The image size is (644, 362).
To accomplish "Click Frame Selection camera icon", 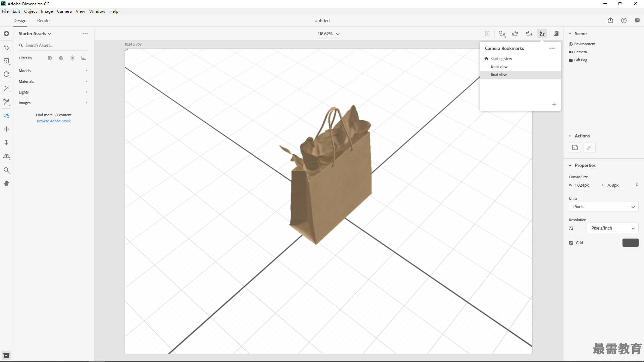I will (x=502, y=34).
